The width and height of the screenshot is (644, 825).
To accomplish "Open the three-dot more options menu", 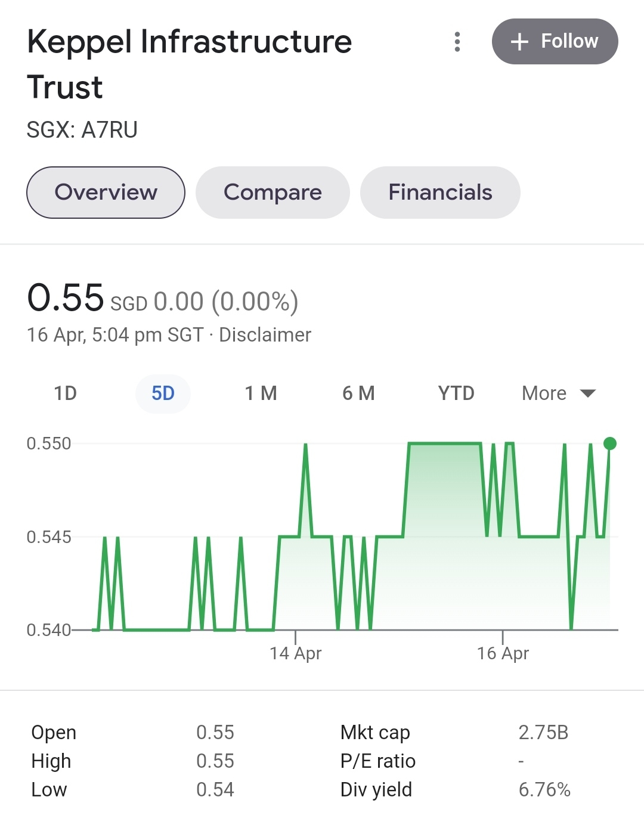I will [457, 42].
